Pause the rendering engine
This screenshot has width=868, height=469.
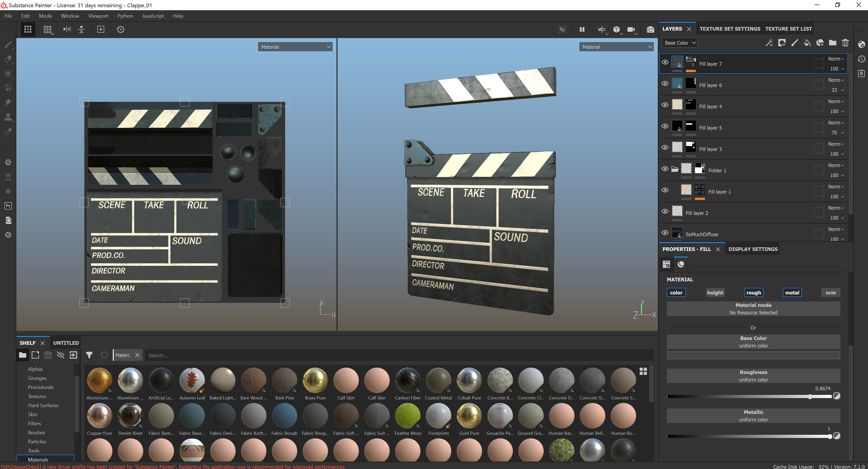click(x=582, y=29)
